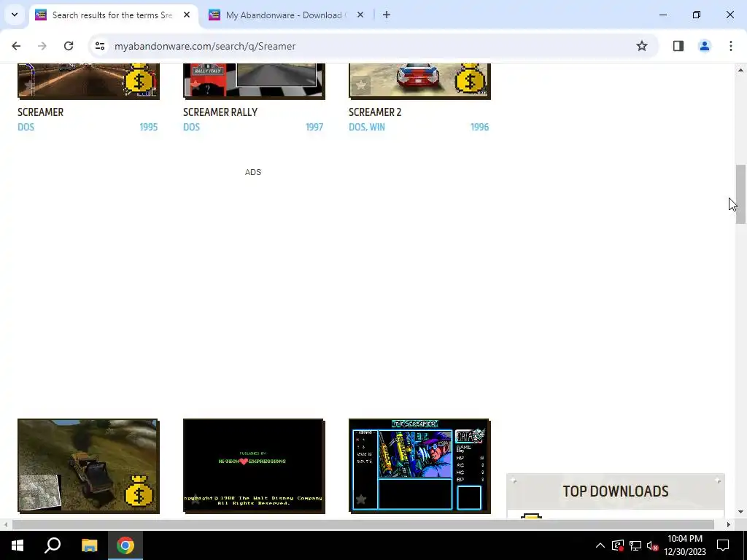Switch to My Abandonware - Download tab

tap(286, 15)
